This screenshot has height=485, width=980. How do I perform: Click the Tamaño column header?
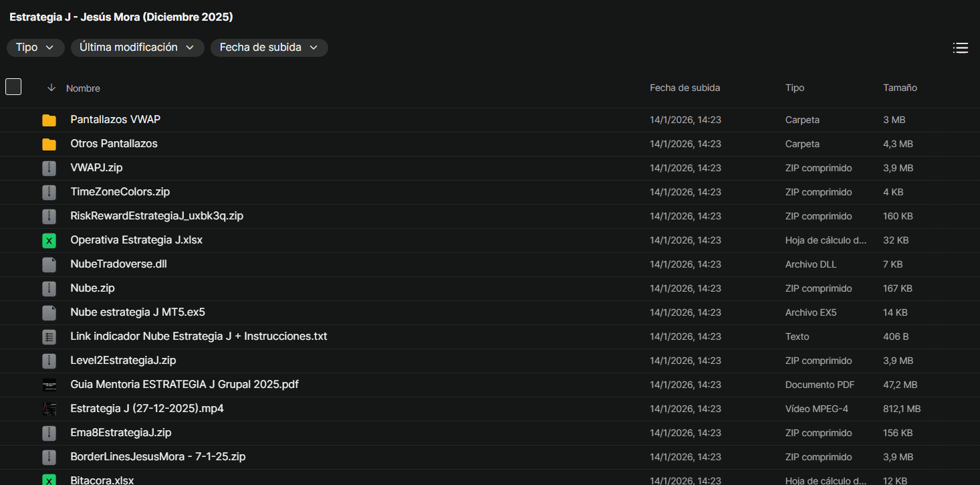[900, 88]
